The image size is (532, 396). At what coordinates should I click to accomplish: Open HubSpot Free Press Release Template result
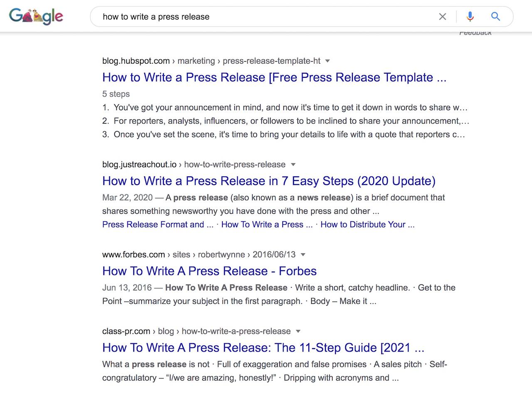(x=274, y=77)
